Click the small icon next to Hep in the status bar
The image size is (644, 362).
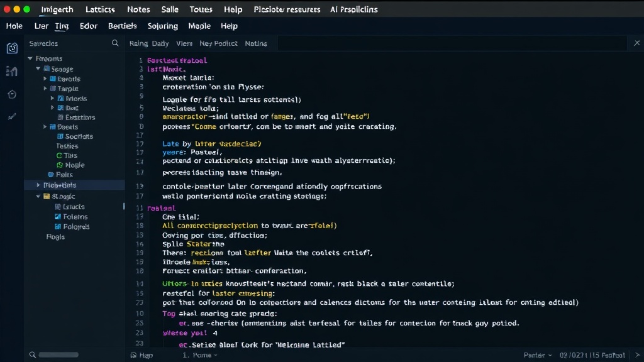coord(133,356)
